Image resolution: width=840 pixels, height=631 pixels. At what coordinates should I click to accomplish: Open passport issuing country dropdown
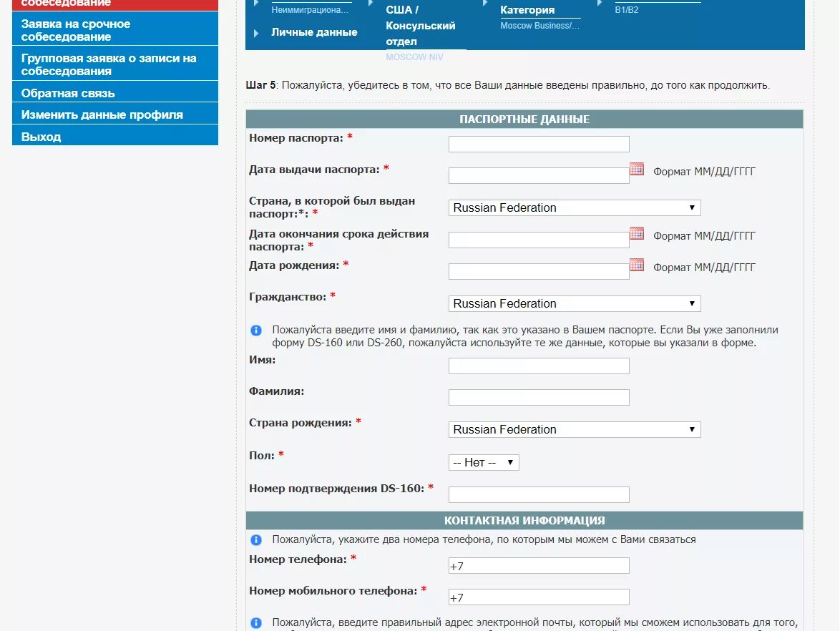pyautogui.click(x=575, y=208)
